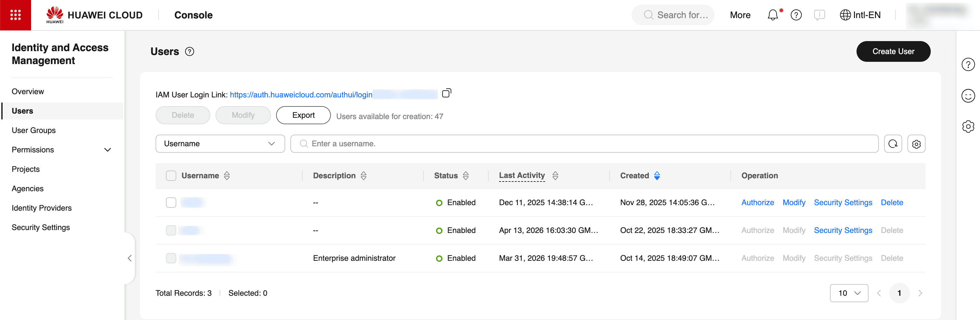Click Authorize for the first user
Viewport: 980px width, 320px height.
pyautogui.click(x=757, y=203)
